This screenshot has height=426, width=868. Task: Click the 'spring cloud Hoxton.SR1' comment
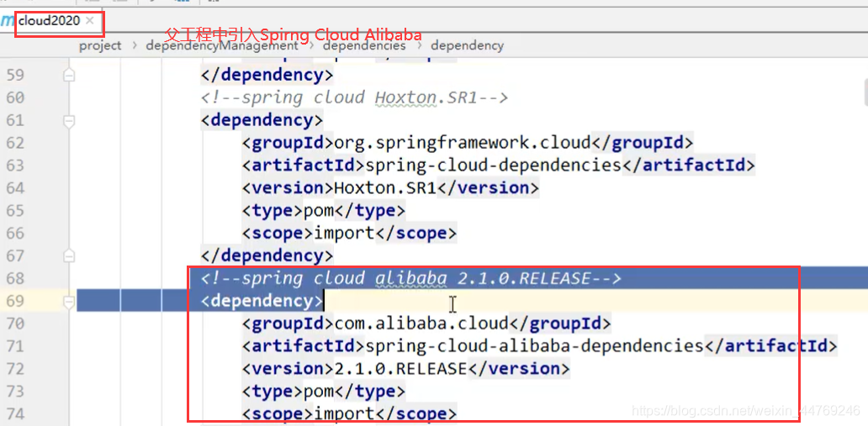(x=354, y=97)
